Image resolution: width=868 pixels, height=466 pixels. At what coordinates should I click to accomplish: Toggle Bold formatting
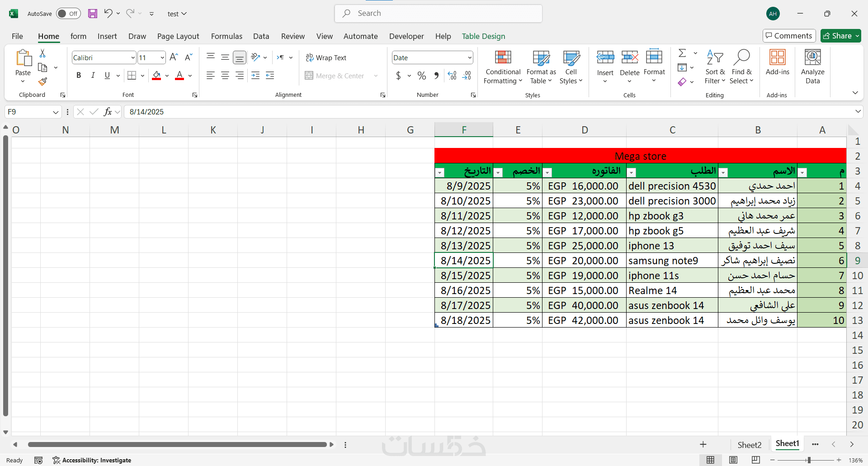pos(79,76)
